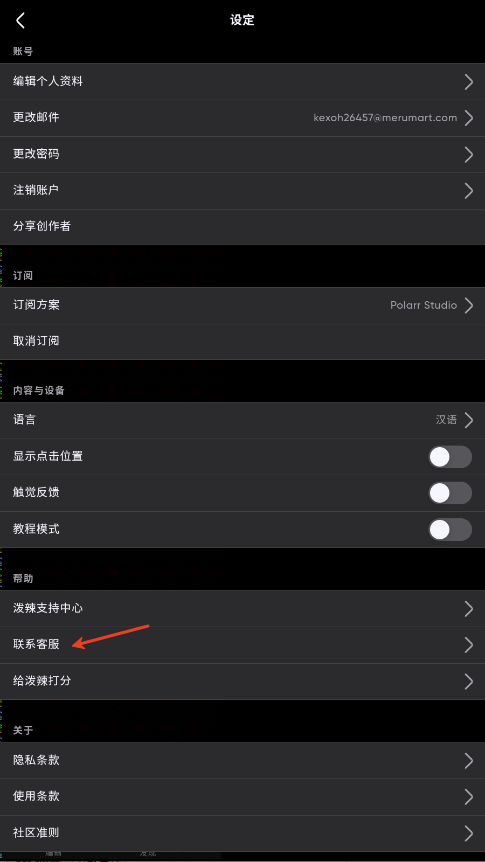
Task: Tap the chevron beside 泼辣支持中心
Action: coord(469,609)
